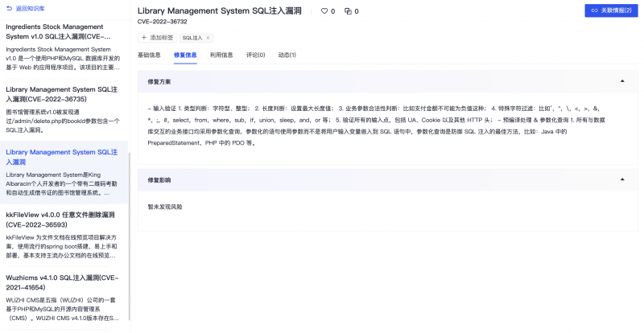The image size is (644, 333).
Task: Open Ingredients Stock Management System v1.0 entry
Action: (x=64, y=48)
